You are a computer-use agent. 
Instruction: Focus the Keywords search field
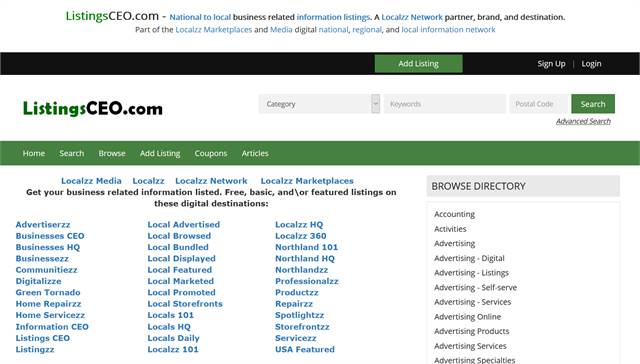tap(444, 104)
